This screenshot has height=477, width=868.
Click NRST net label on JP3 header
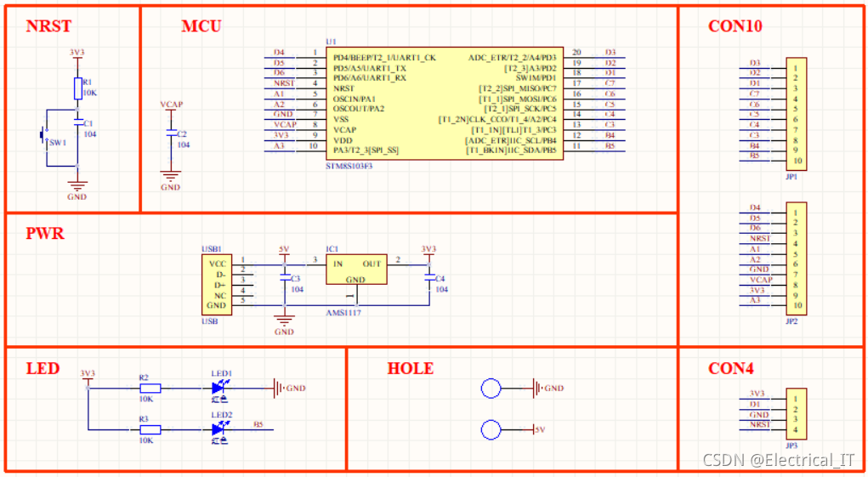[759, 425]
